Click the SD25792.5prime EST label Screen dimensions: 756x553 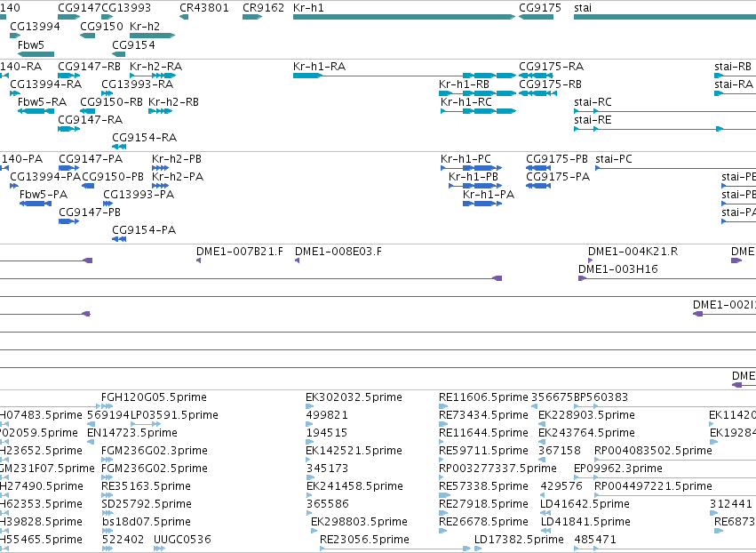(x=147, y=504)
